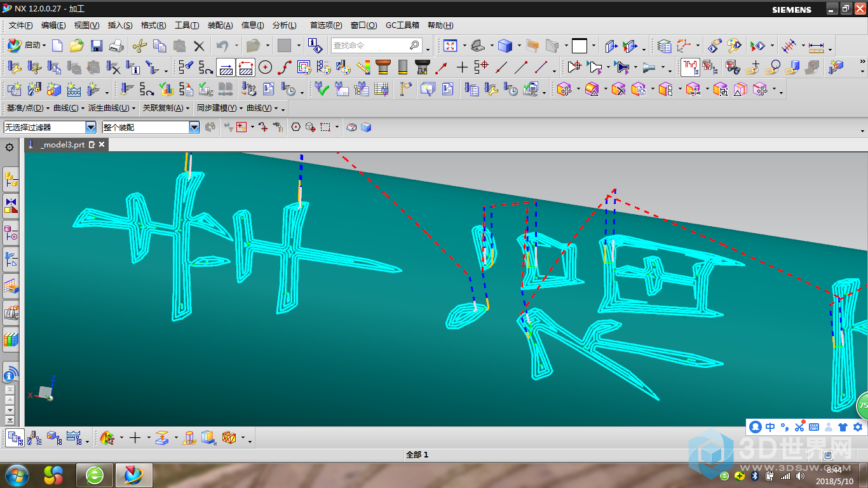Expand the 同步建模(Y) dropdown
The image size is (868, 488).
point(220,108)
